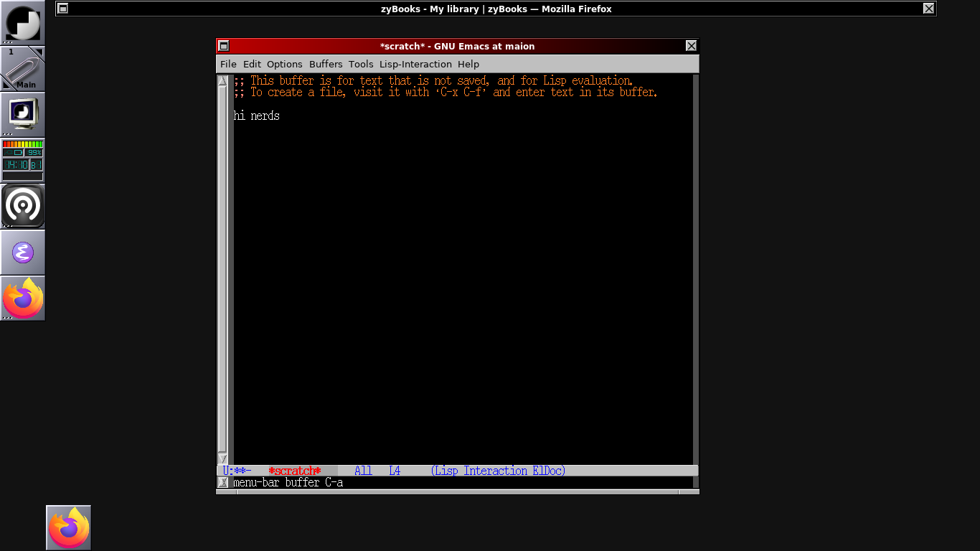This screenshot has height=551, width=980.
Task: Open the terminal monitor dock icon
Action: [23, 115]
